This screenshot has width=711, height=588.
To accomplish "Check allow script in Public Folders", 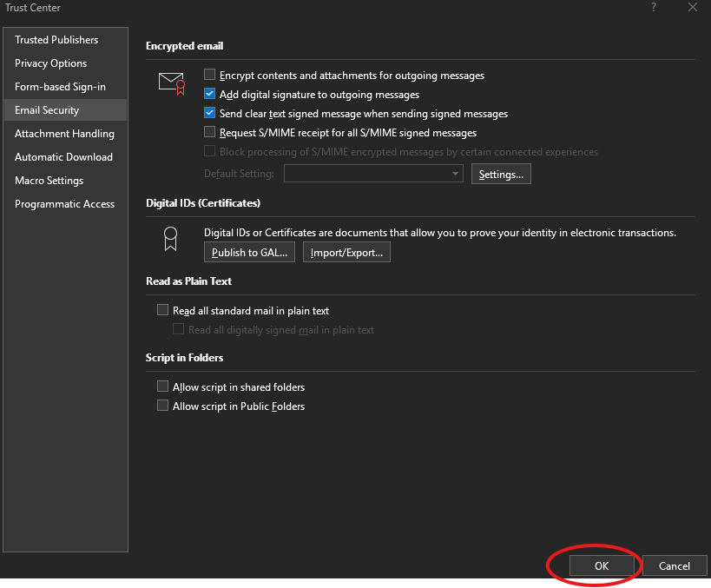I will (162, 405).
